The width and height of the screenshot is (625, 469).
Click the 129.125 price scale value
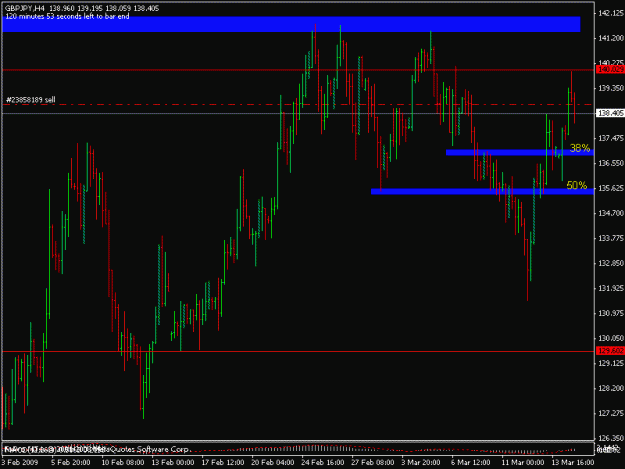tap(611, 363)
